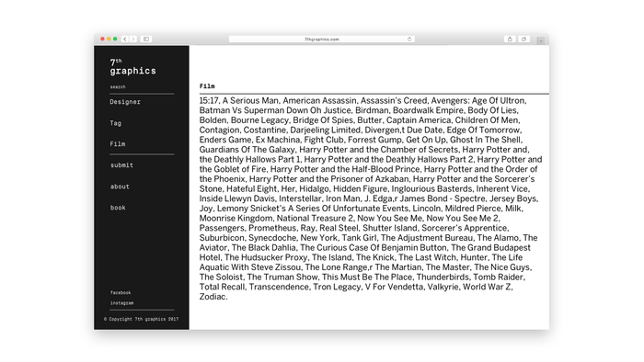Image resolution: width=644 pixels, height=362 pixels.
Task: Select the film 'Forrest Gump'
Action: tap(374, 141)
